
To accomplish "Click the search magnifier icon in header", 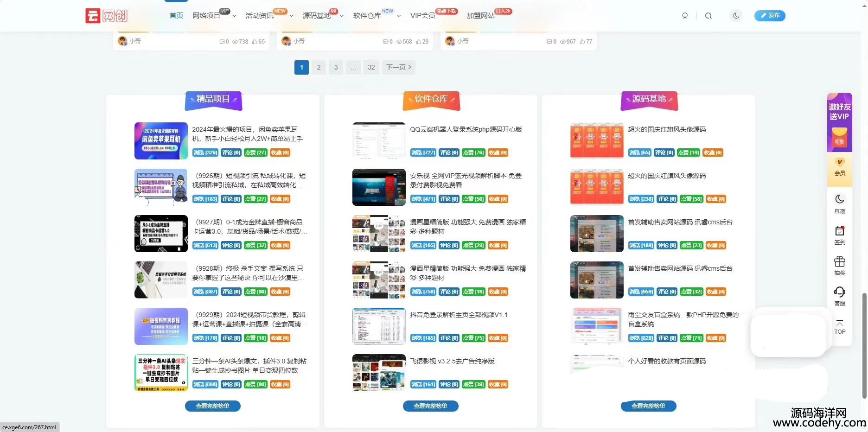I will (x=708, y=16).
